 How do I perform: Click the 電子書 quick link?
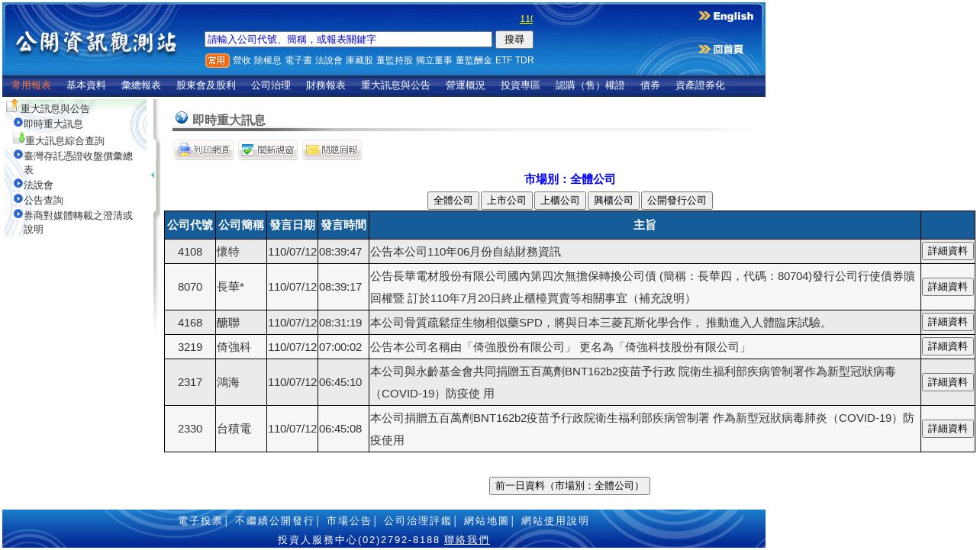click(298, 60)
